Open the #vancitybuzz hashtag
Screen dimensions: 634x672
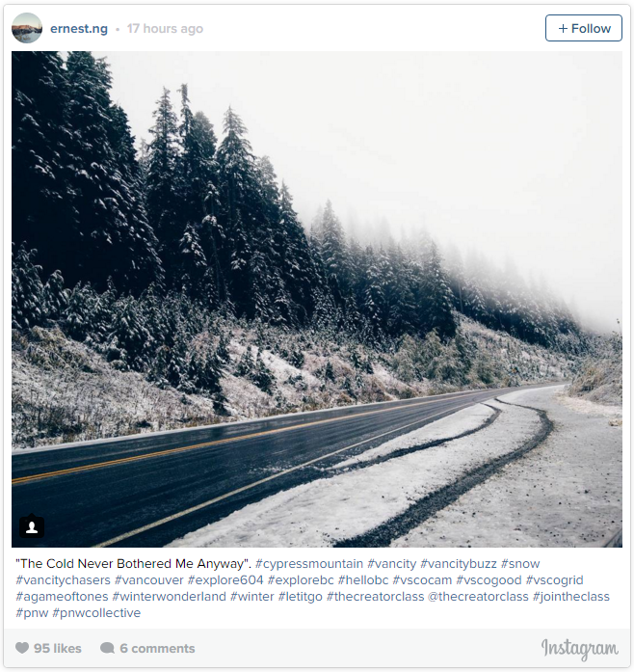coord(459,564)
